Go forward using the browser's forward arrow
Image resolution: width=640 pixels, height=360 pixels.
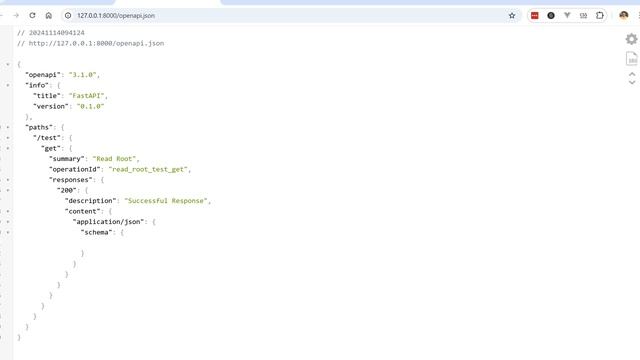pyautogui.click(x=16, y=16)
